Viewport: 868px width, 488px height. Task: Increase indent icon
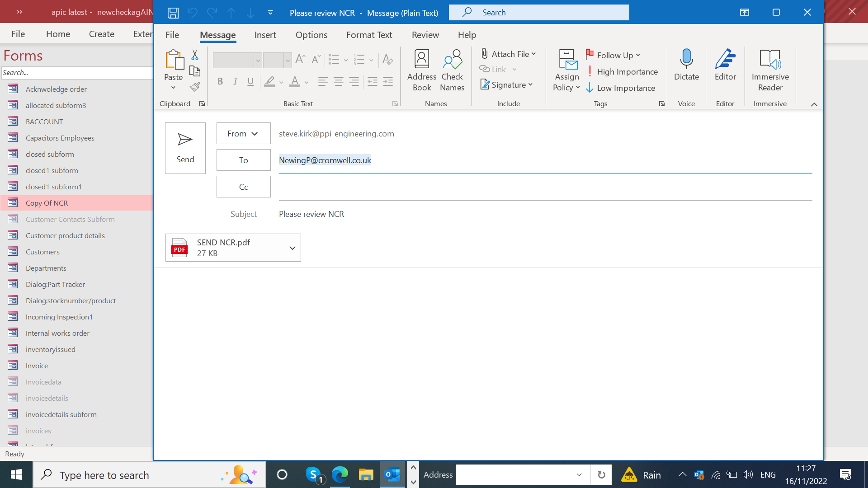click(388, 82)
